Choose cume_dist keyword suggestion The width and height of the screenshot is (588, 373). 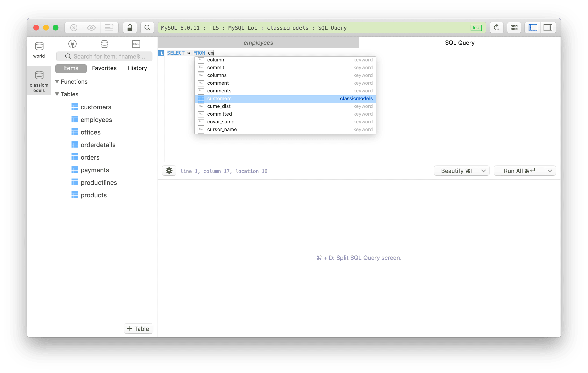[x=285, y=107]
